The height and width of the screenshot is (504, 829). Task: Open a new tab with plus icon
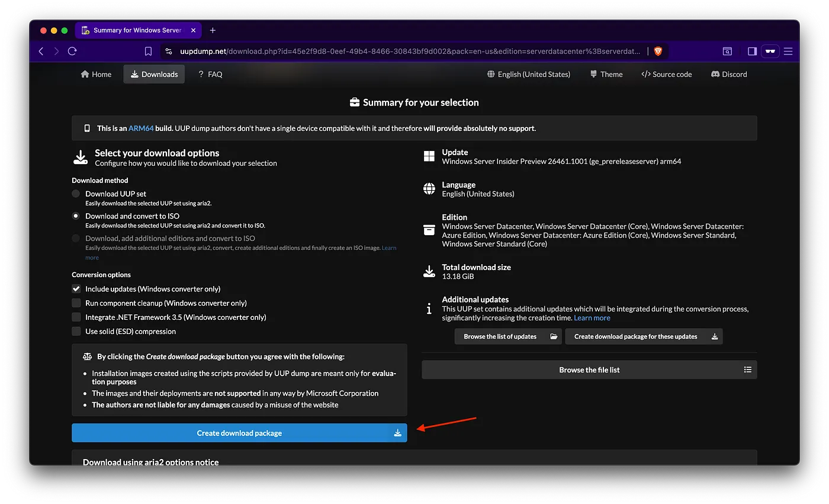[x=213, y=30]
